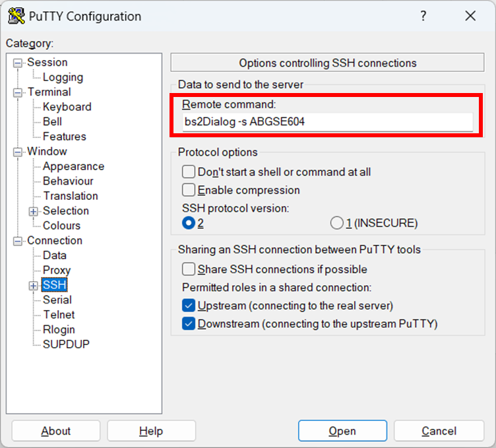Click the Remote command text field
Screen dimensions: 496x448
(x=328, y=121)
